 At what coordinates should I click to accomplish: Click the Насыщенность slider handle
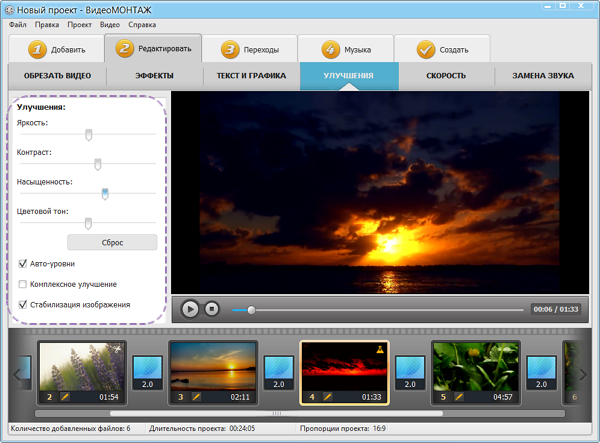tap(105, 194)
